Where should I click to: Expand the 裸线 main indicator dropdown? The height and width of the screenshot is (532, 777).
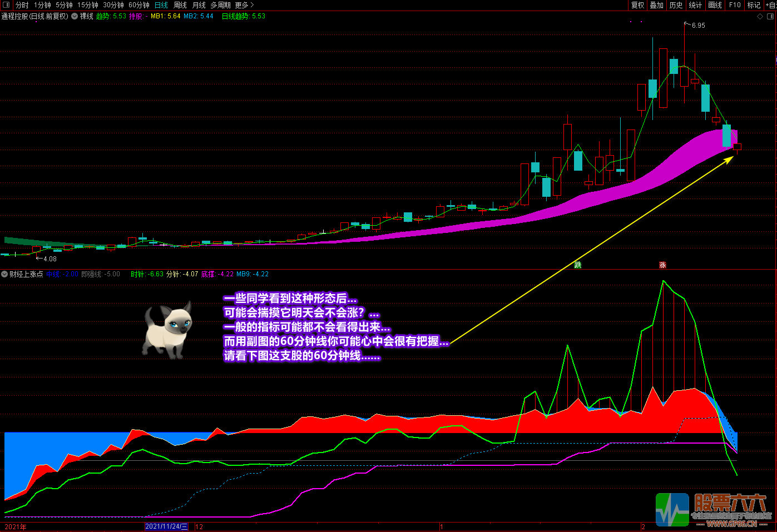[75, 17]
